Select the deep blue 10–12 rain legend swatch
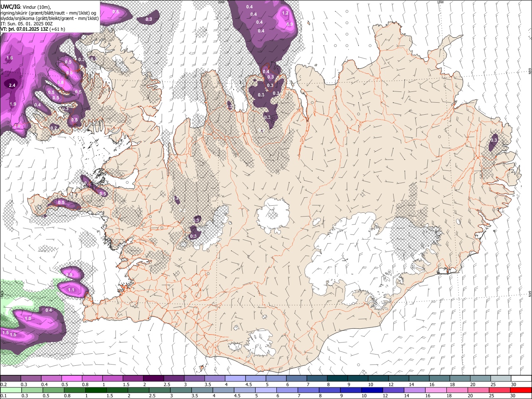Viewport: 532px width, 399px height. pos(372,390)
